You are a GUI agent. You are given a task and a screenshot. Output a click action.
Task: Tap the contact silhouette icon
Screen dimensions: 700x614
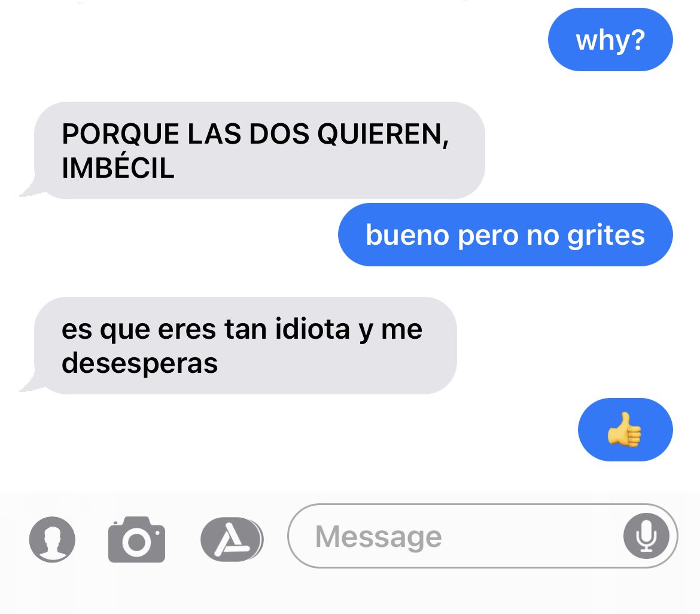click(x=52, y=539)
